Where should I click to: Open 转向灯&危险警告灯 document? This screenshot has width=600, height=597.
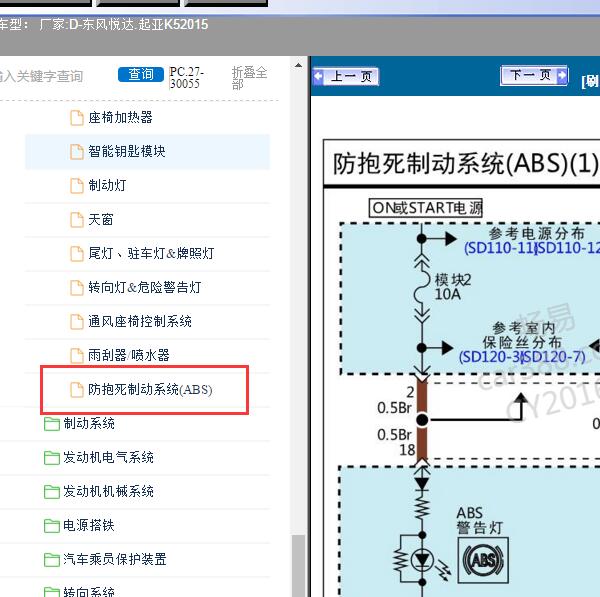point(145,287)
